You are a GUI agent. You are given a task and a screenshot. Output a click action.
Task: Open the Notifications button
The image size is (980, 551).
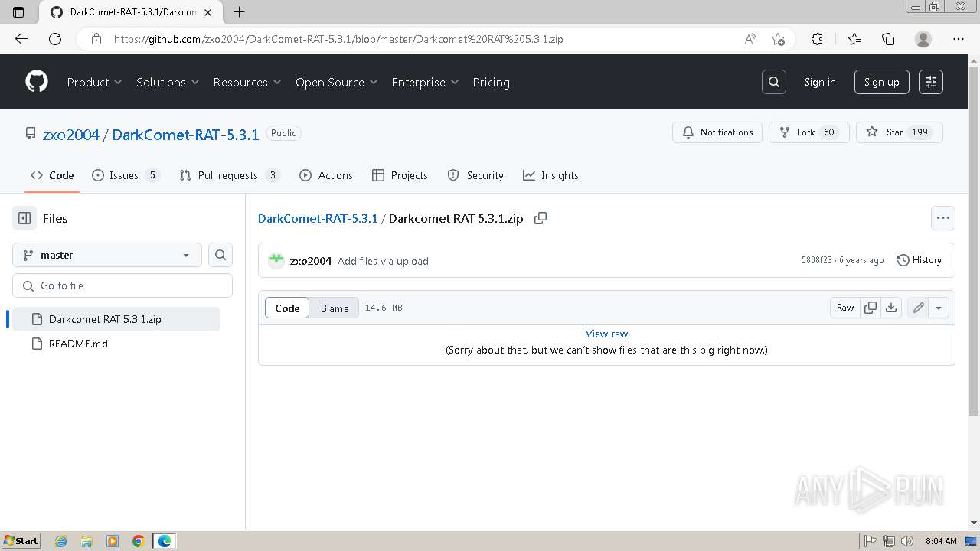pos(717,132)
